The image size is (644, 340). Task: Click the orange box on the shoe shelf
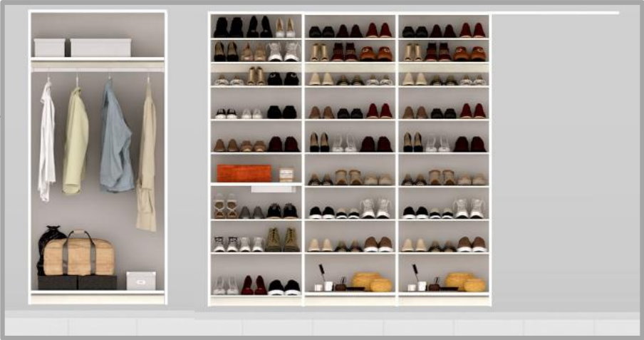click(244, 173)
